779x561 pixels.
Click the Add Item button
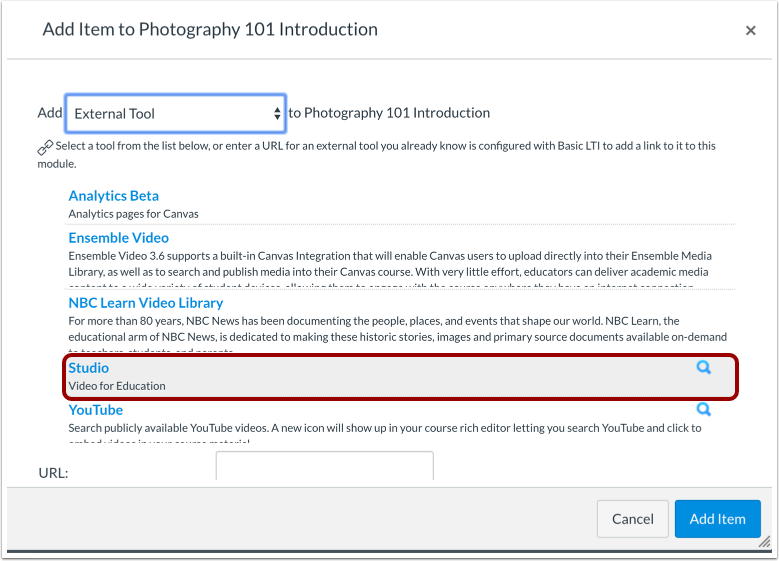717,519
